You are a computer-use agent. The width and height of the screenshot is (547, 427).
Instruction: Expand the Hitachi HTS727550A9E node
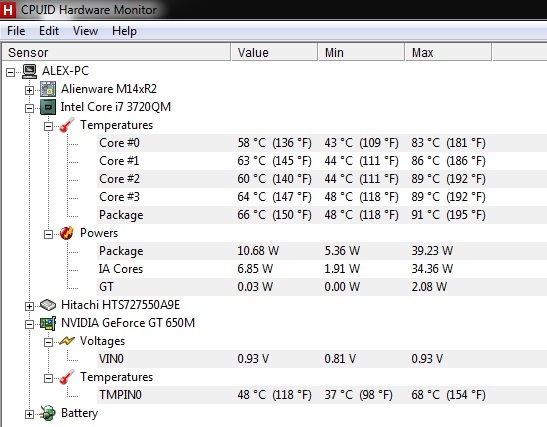pyautogui.click(x=29, y=307)
